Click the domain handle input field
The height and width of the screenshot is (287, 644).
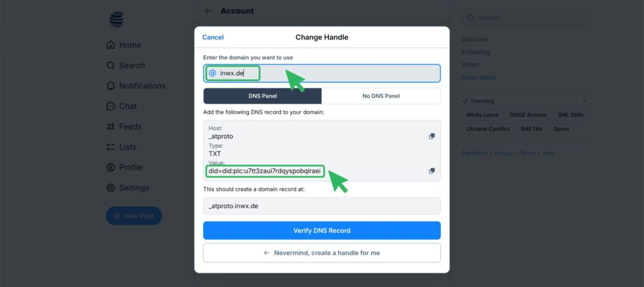tap(340, 73)
